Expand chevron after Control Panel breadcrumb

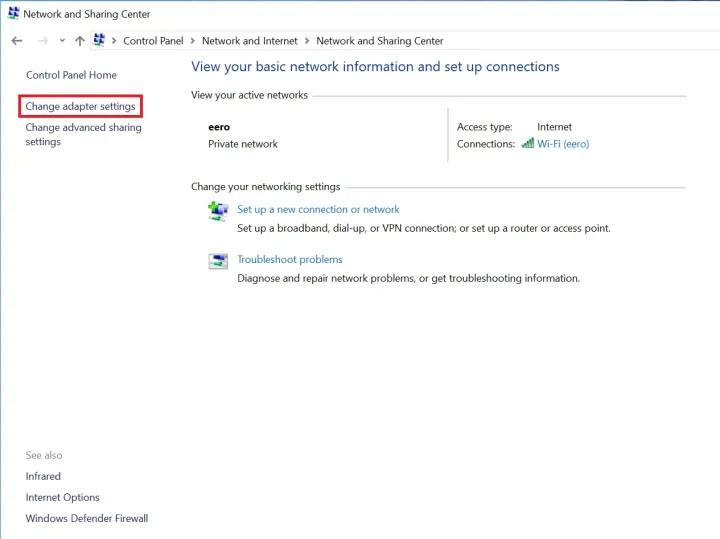coord(192,41)
